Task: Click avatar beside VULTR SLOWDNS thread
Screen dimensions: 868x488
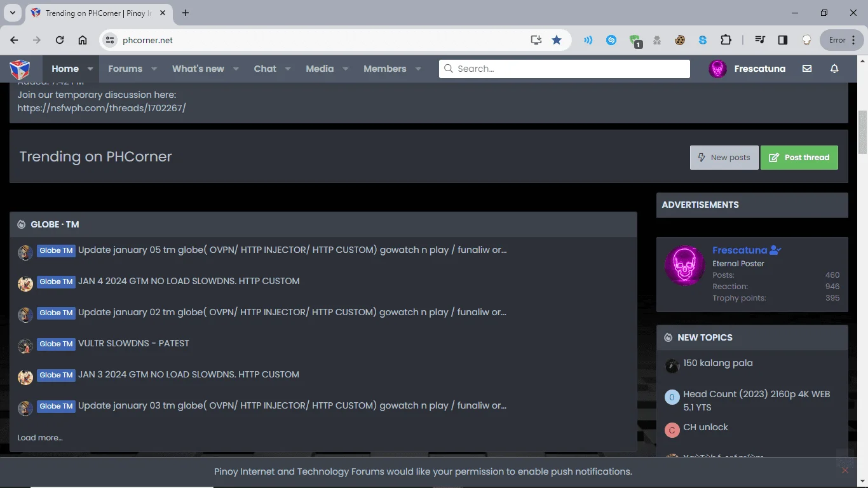Action: 25,346
